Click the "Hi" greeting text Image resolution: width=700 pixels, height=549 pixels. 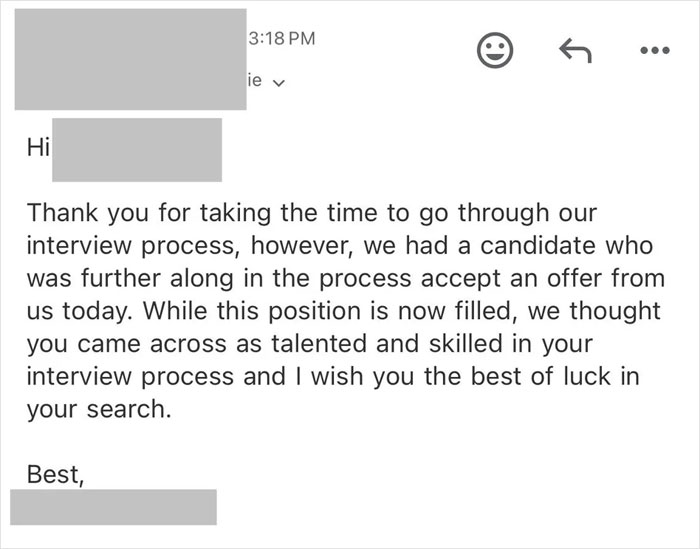pos(36,149)
